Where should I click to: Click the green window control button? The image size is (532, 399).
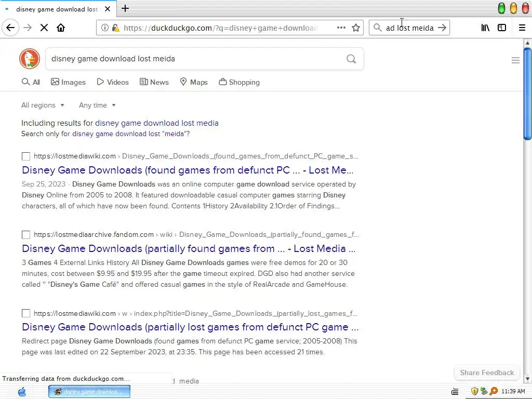pyautogui.click(x=501, y=8)
